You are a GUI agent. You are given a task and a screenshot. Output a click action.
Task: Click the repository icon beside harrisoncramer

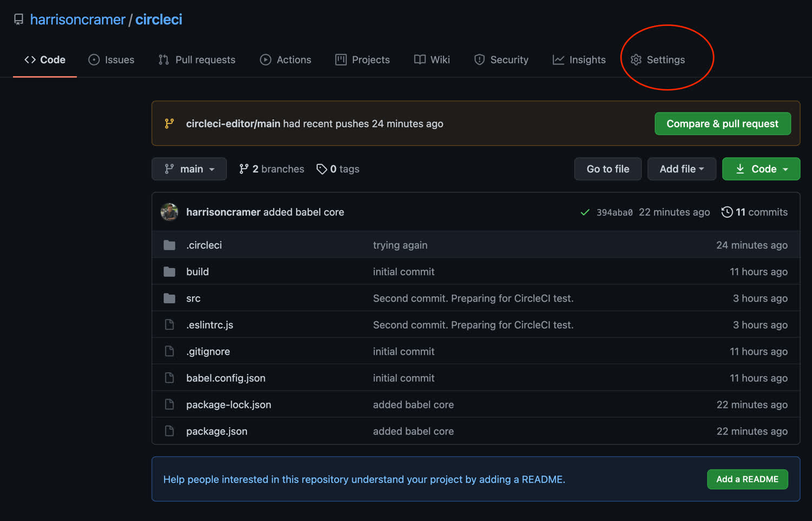pyautogui.click(x=18, y=19)
